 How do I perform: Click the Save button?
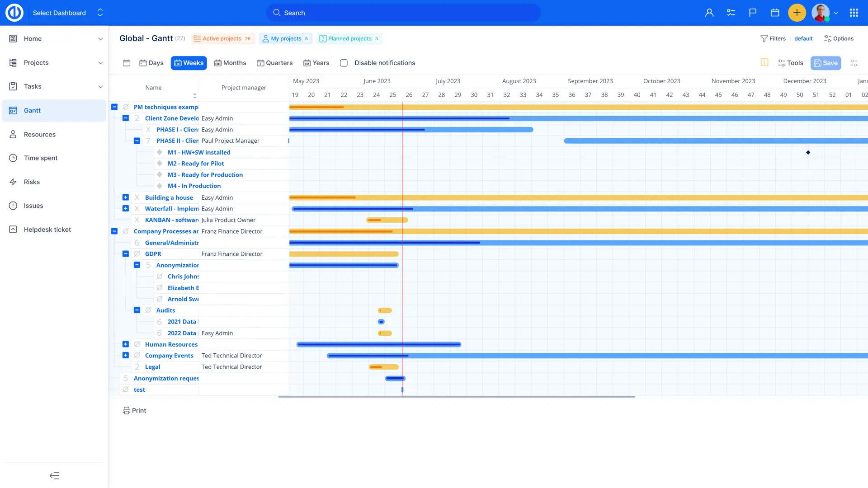tap(826, 63)
